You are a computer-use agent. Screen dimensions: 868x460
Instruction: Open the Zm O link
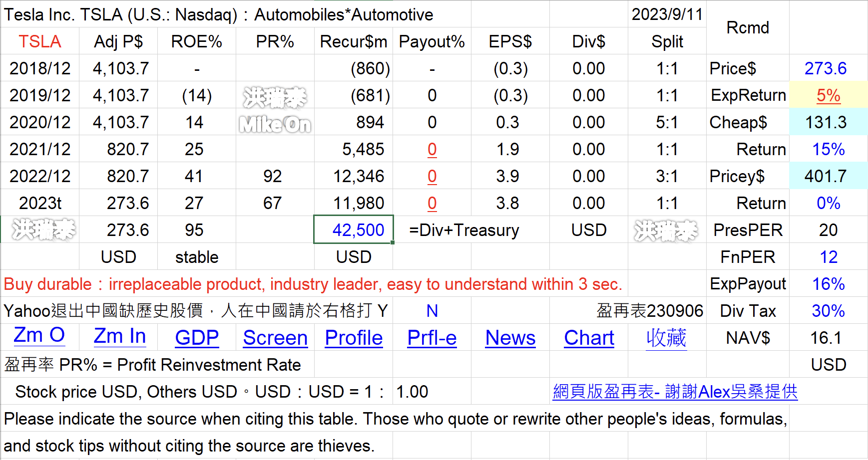pyautogui.click(x=39, y=336)
